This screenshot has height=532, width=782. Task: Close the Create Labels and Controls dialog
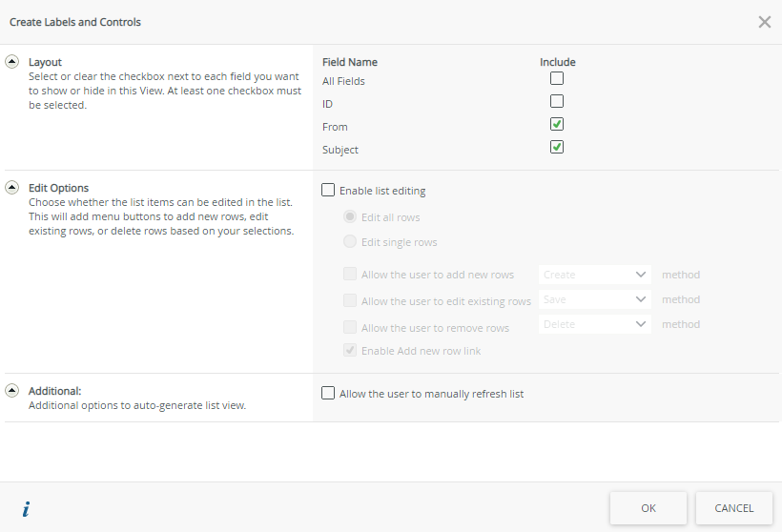(x=764, y=22)
